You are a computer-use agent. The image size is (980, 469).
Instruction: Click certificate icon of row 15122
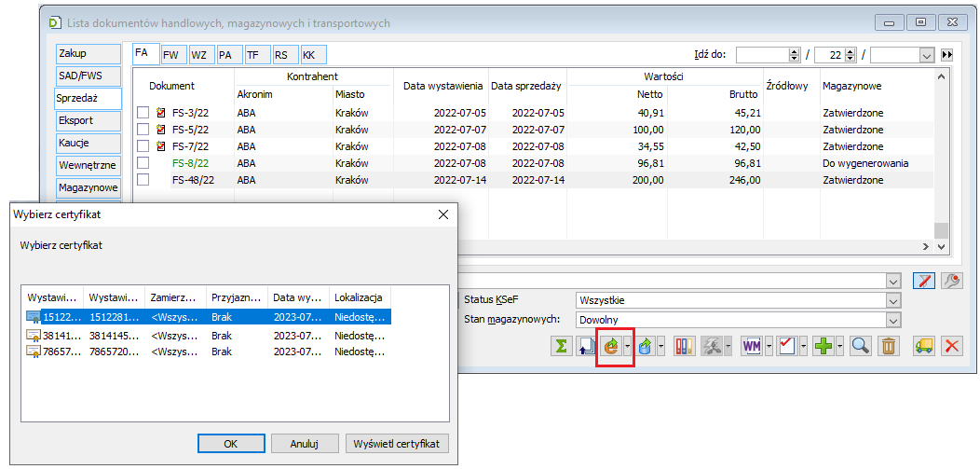click(34, 317)
